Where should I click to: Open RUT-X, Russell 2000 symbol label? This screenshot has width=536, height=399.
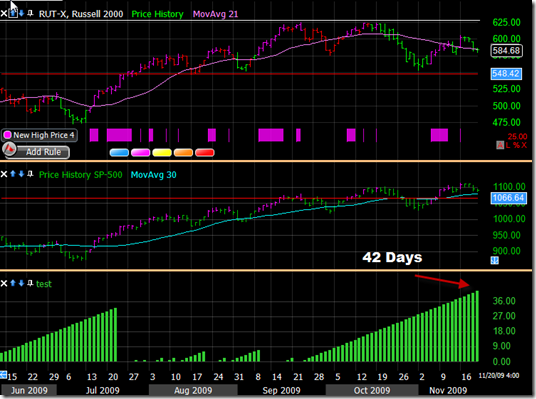(x=81, y=14)
